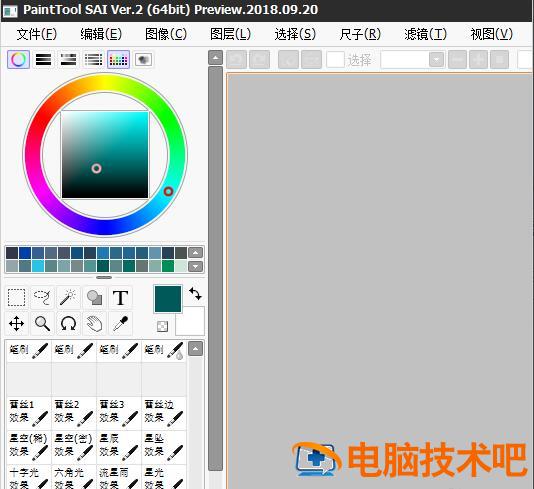Click the saturation-brightness square marker
Screen dimensions: 534x489
(x=96, y=168)
